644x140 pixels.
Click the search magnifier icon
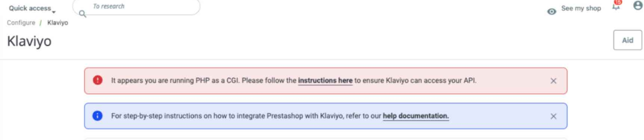82,14
